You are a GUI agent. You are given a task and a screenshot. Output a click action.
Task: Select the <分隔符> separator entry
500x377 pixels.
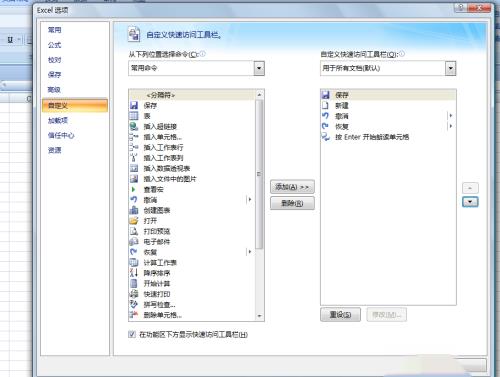pos(192,95)
